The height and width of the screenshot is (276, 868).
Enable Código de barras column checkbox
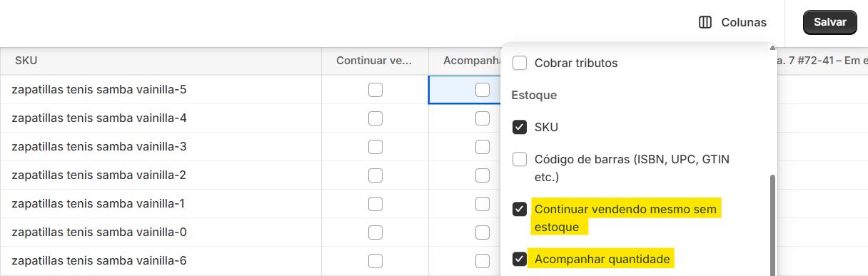coord(520,159)
